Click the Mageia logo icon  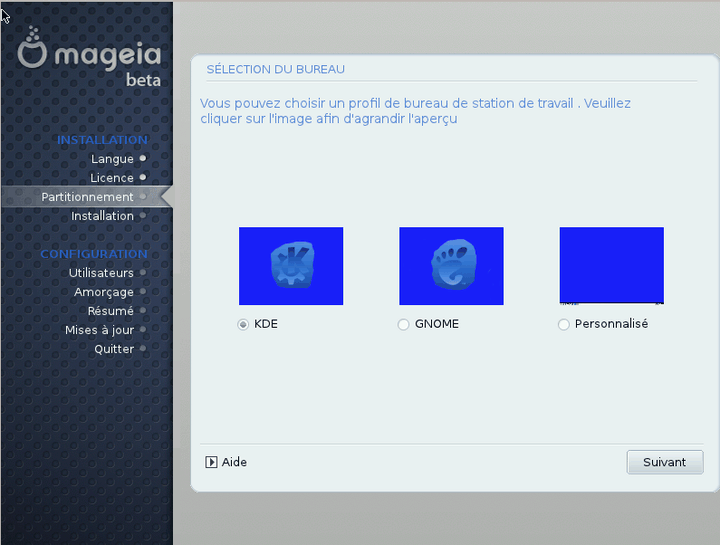point(32,47)
